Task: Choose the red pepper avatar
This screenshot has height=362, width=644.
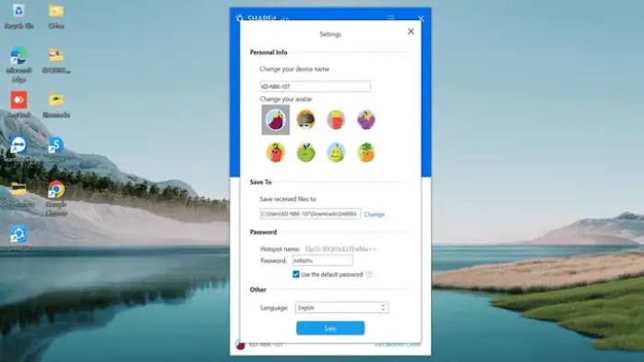Action: [x=276, y=152]
